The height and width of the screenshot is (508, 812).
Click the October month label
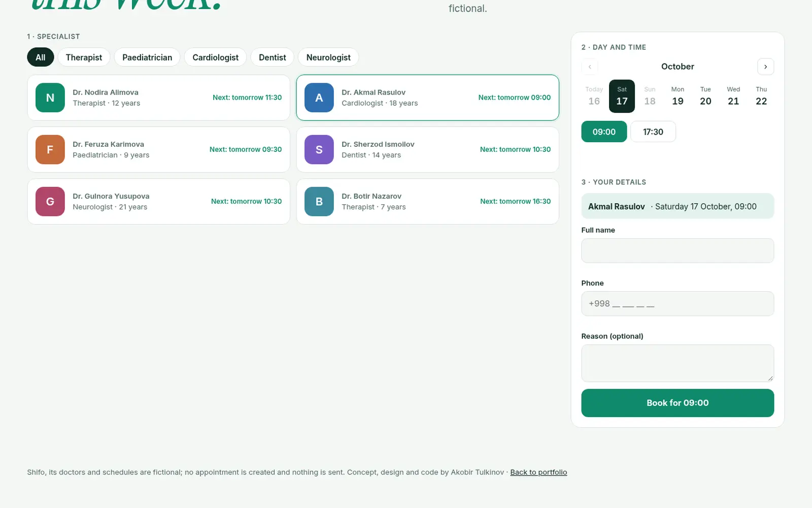(x=678, y=67)
